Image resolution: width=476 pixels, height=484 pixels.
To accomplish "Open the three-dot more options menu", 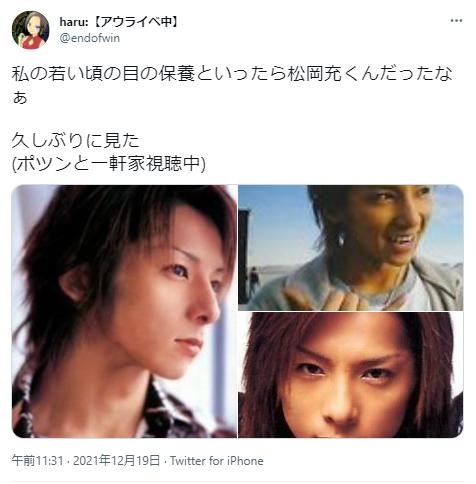I will coord(456,21).
